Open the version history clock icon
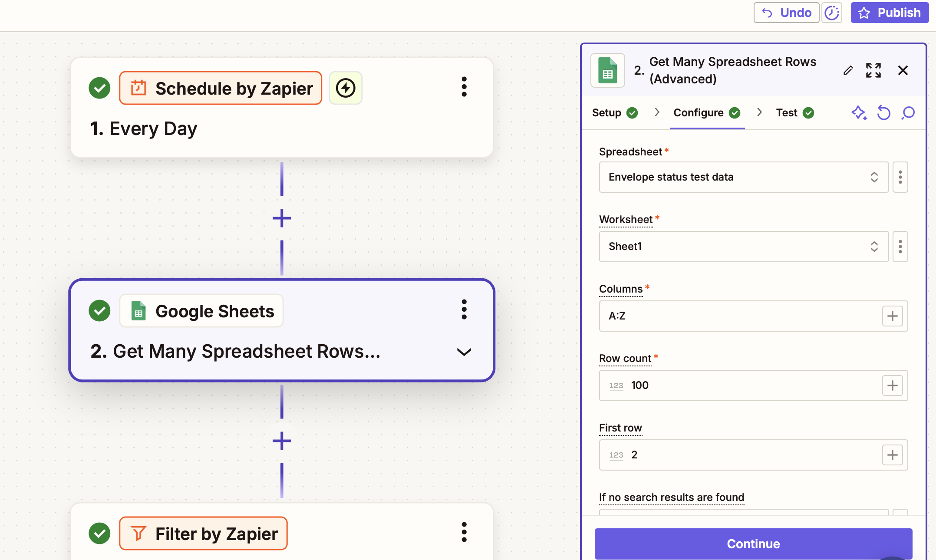This screenshot has width=936, height=560. (x=832, y=13)
